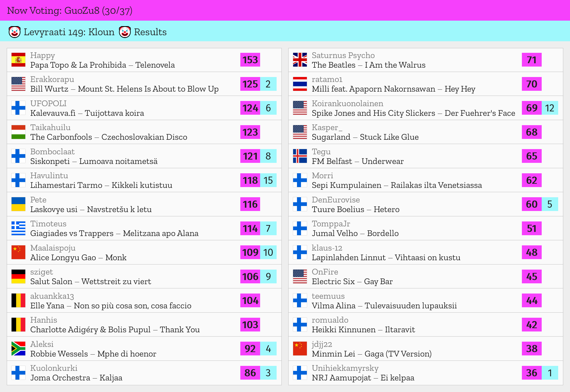The image size is (570, 392).
Task: Click the Ukraine flag next to Pete
Action: coord(18,204)
